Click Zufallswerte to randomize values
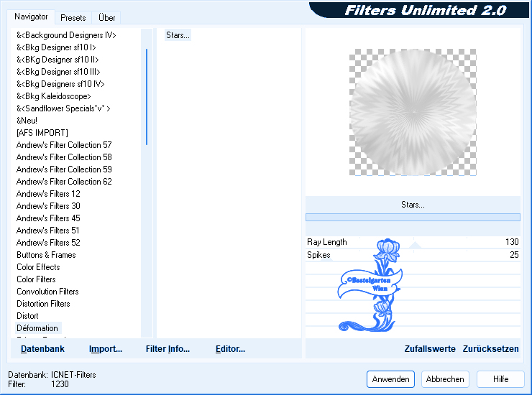This screenshot has width=532, height=395. coord(430,349)
